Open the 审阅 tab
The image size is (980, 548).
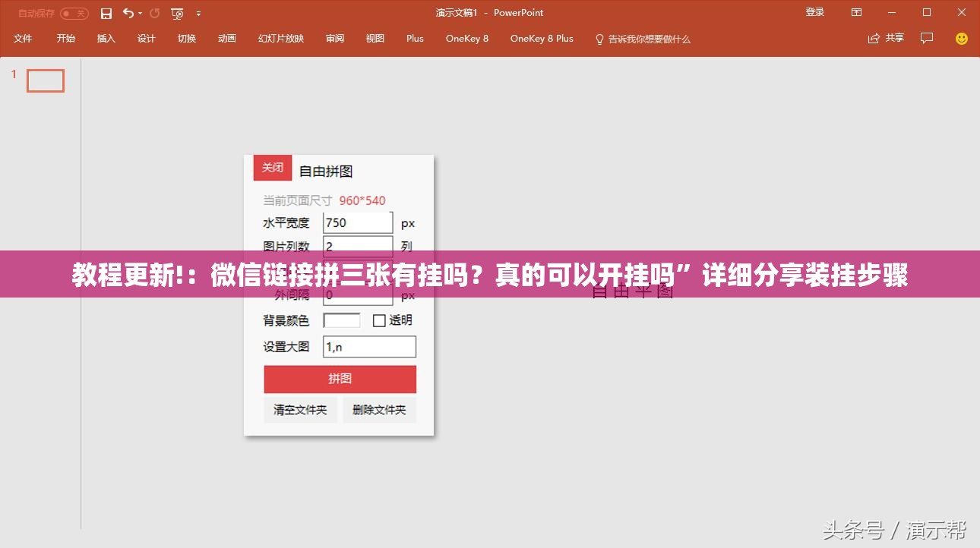(335, 39)
